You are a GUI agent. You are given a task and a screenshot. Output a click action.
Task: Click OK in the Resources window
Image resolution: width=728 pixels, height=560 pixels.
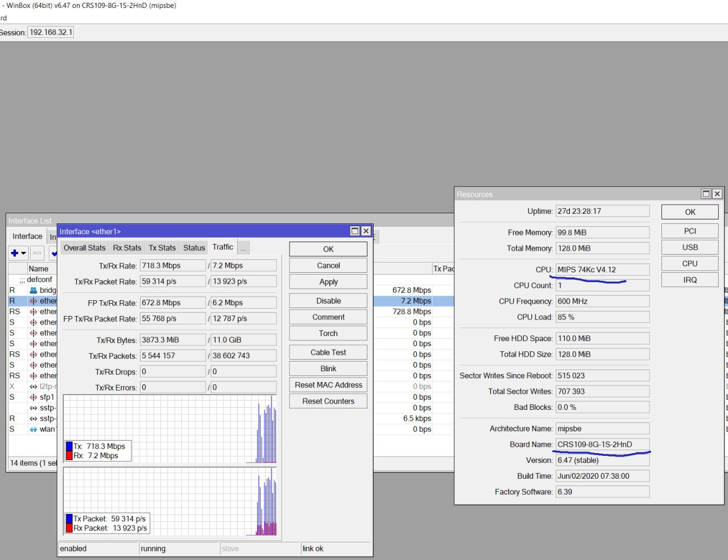pyautogui.click(x=690, y=212)
